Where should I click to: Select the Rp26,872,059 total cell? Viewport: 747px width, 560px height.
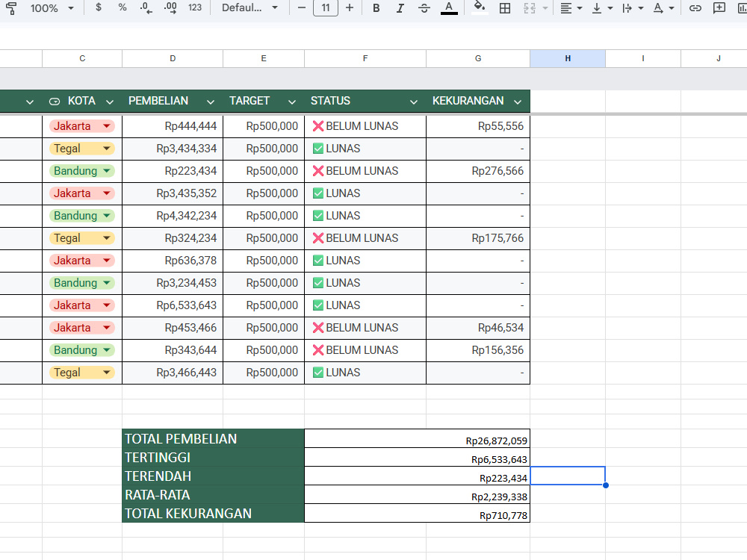click(x=417, y=438)
